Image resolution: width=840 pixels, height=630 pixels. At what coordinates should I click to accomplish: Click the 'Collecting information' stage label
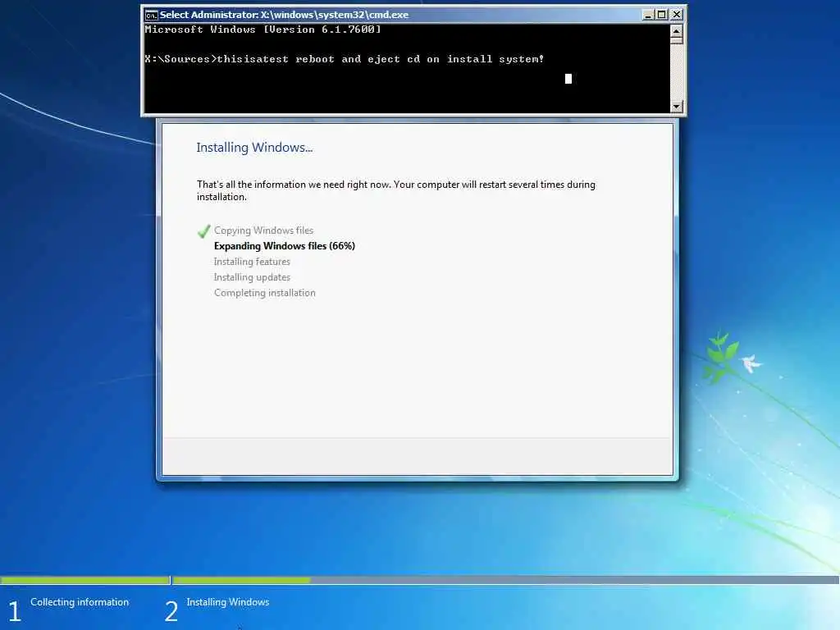point(80,602)
